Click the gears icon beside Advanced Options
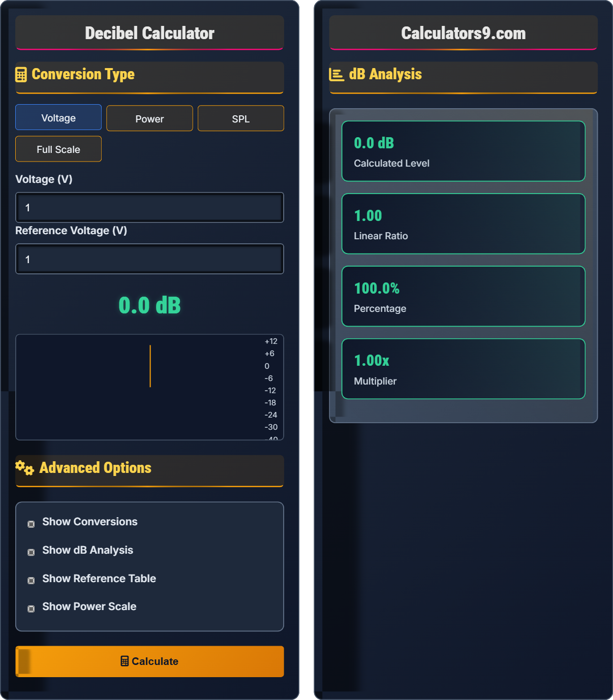The width and height of the screenshot is (613, 700). (24, 468)
